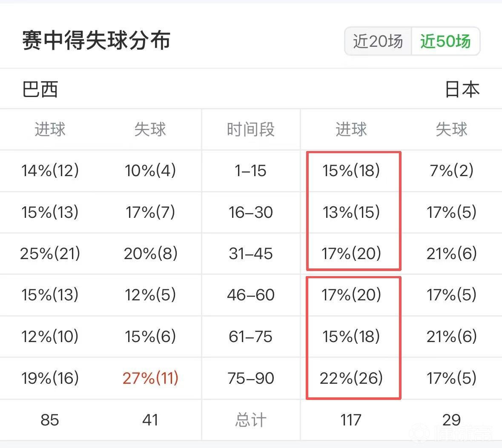Switch to the 近20场 toggle option

[x=378, y=41]
